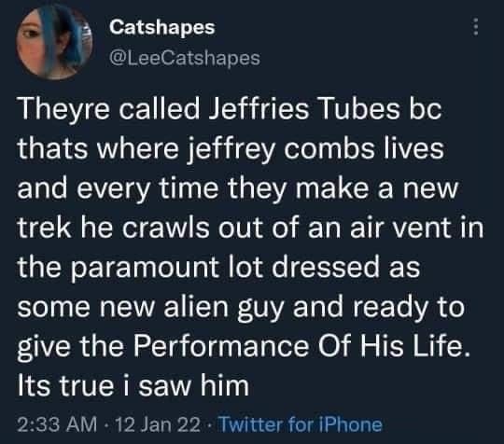
Task: Open the three-dot more options menu
Action: pos(476,27)
